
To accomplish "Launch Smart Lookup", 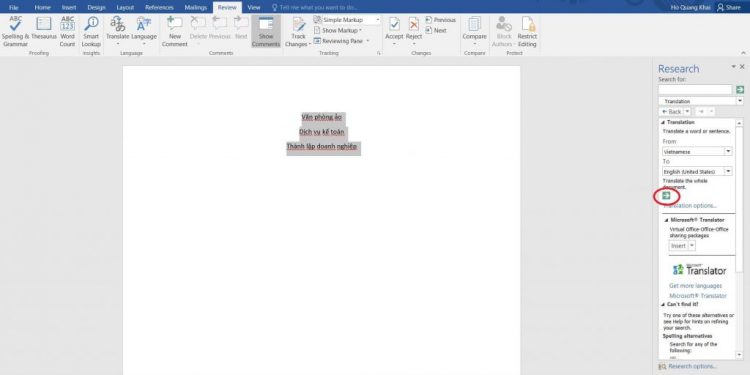I will click(91, 32).
